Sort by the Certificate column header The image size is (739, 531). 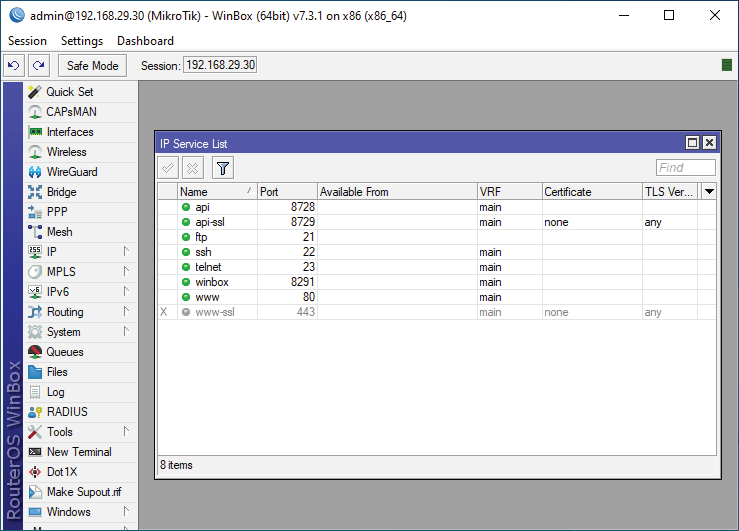coord(592,192)
